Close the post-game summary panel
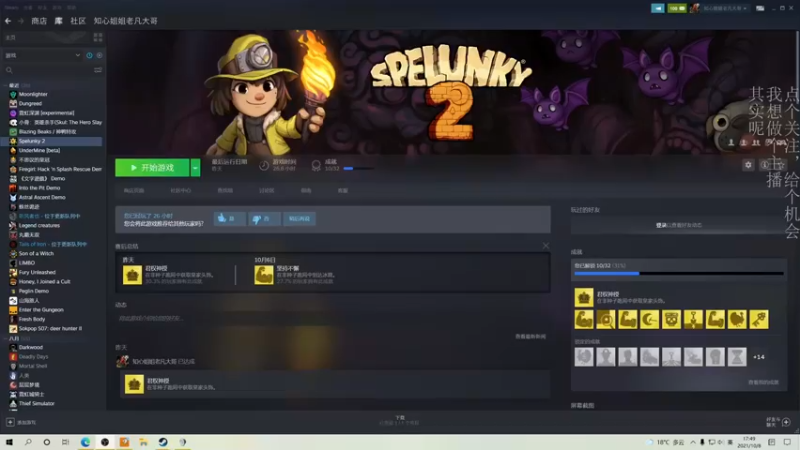 pos(546,246)
